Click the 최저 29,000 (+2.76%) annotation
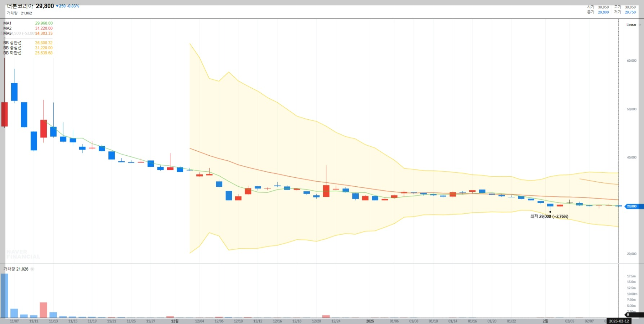Image resolution: width=644 pixels, height=324 pixels. pyautogui.click(x=549, y=217)
